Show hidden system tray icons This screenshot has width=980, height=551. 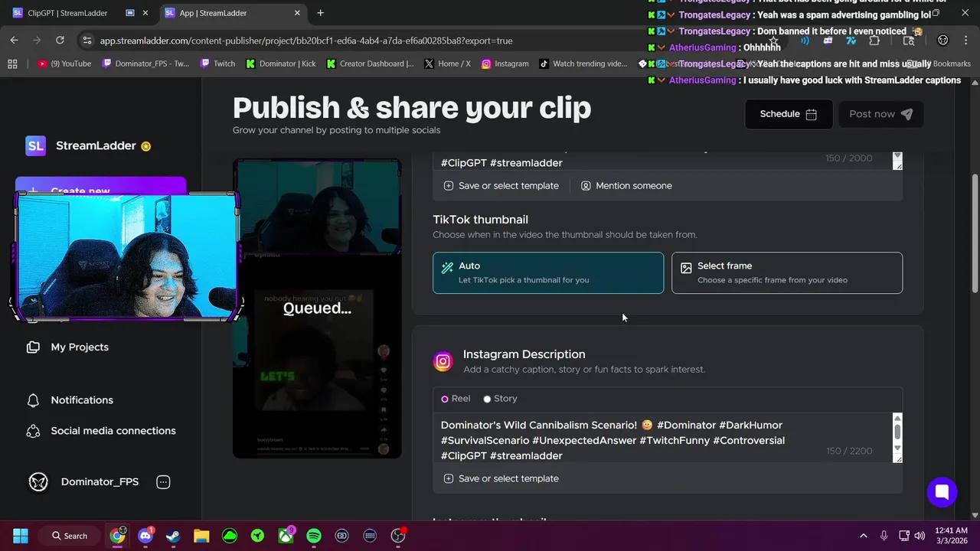coord(864,536)
